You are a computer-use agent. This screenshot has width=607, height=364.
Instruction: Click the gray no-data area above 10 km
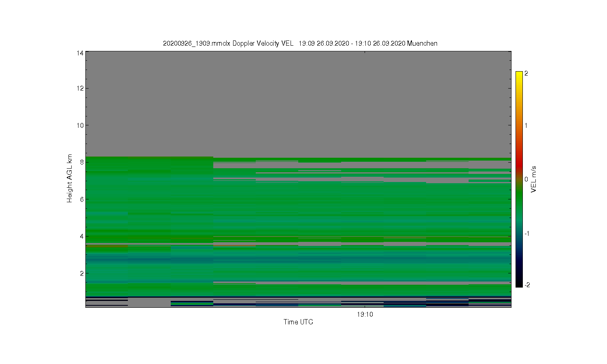pyautogui.click(x=298, y=89)
